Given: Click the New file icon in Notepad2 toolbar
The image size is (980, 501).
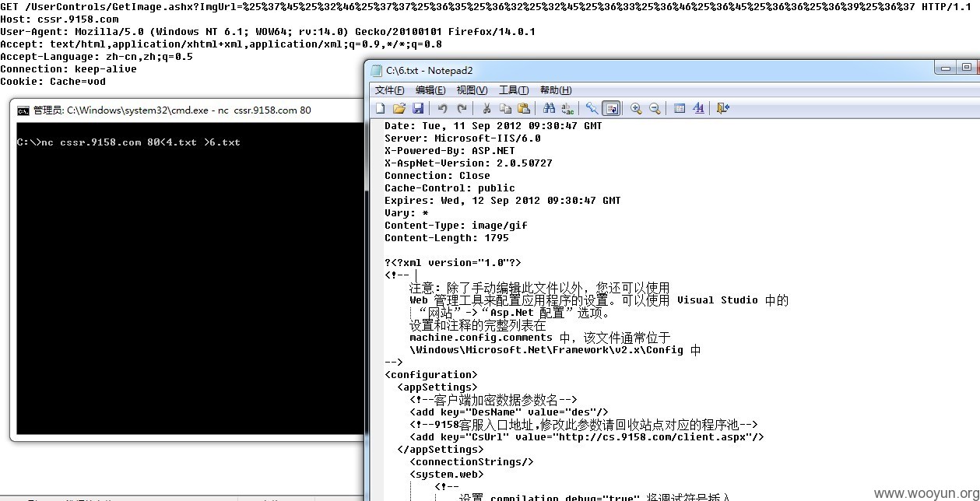Looking at the screenshot, I should pyautogui.click(x=381, y=108).
